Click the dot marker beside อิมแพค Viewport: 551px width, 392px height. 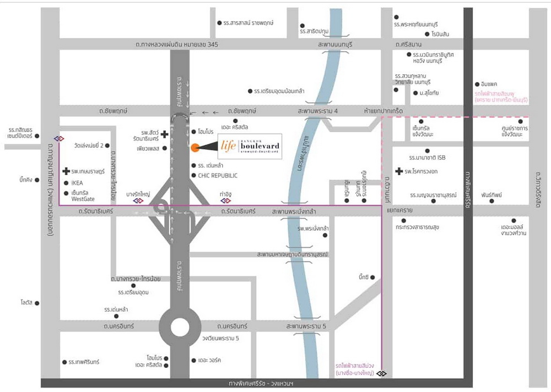[x=477, y=84]
